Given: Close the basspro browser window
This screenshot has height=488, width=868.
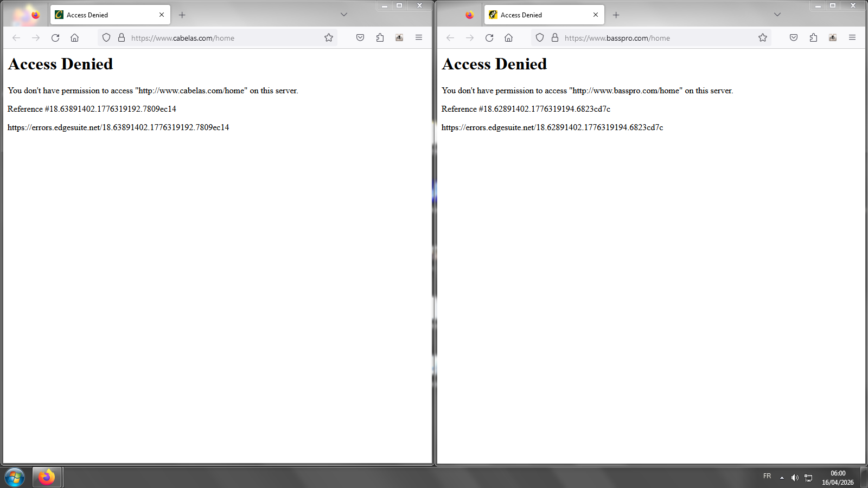Looking at the screenshot, I should pos(853,5).
